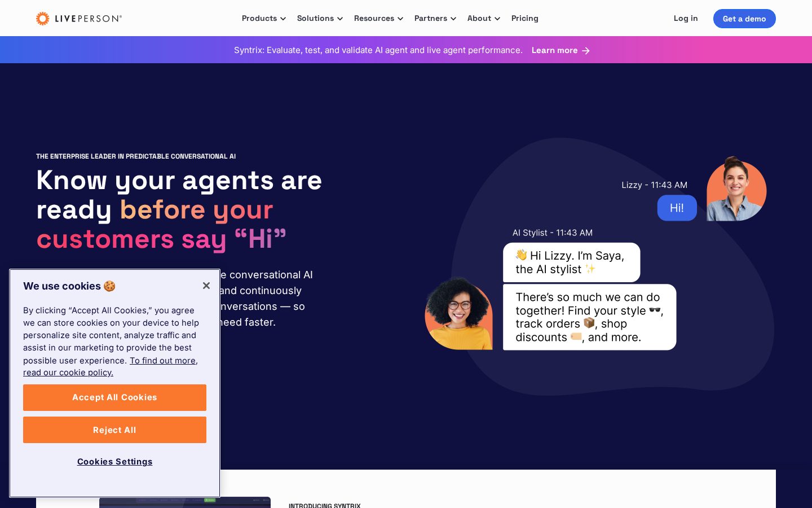Click the 'INTRODUCING SYNTRIX' label
The image size is (812, 508).
pos(324,505)
